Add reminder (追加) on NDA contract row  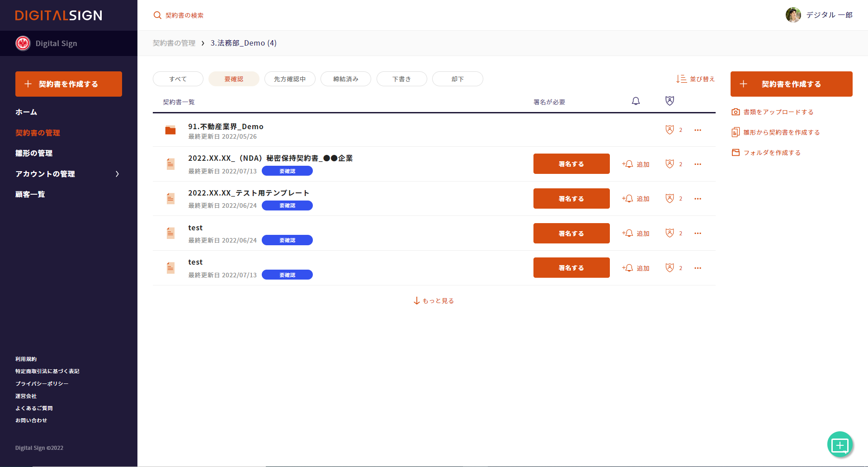[x=636, y=164]
